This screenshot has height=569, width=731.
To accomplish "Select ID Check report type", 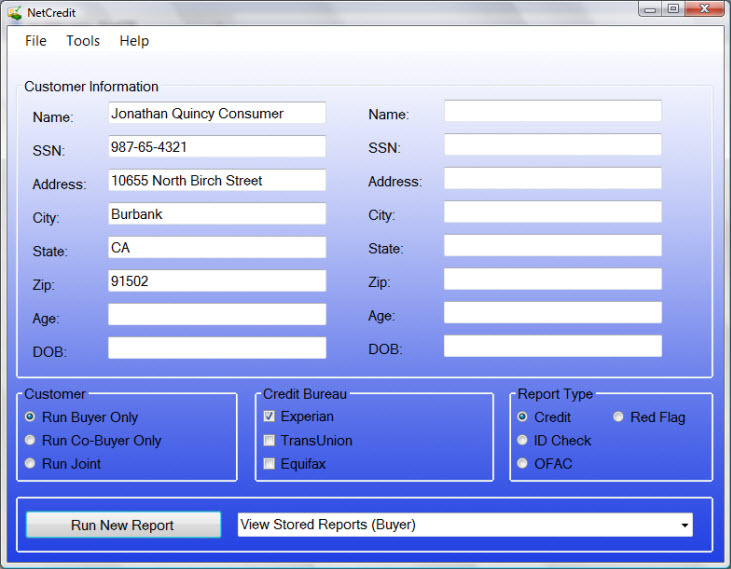I will [523, 440].
